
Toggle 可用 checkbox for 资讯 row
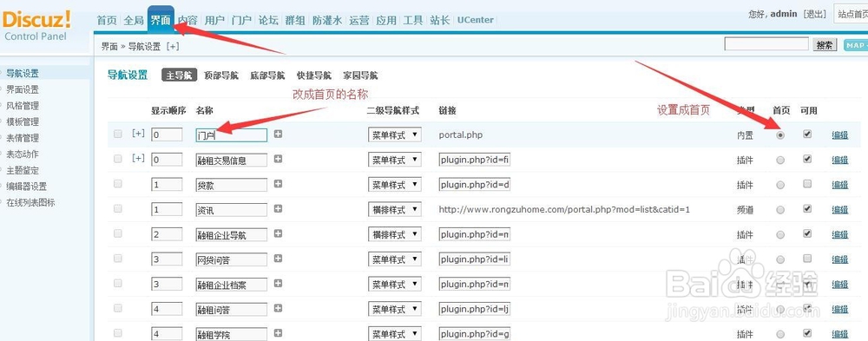point(807,209)
